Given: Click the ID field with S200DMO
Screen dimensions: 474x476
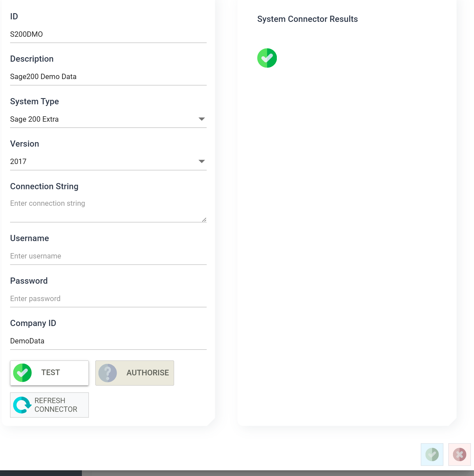Looking at the screenshot, I should pos(108,34).
